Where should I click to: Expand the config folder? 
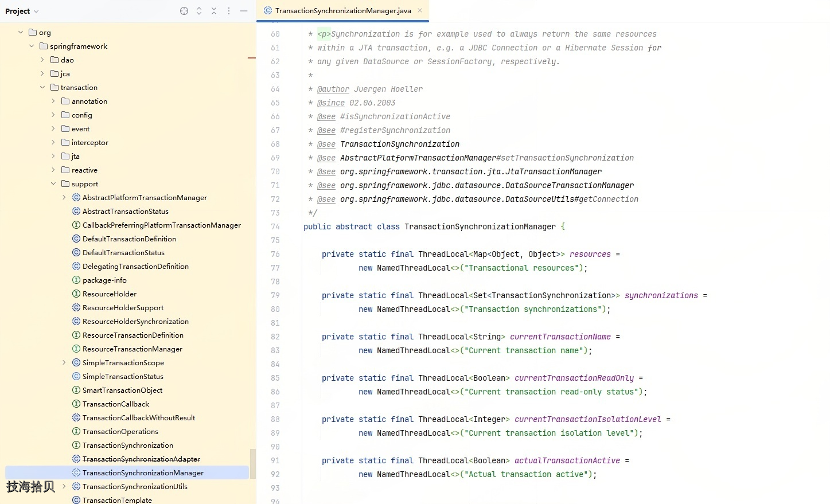pos(53,115)
